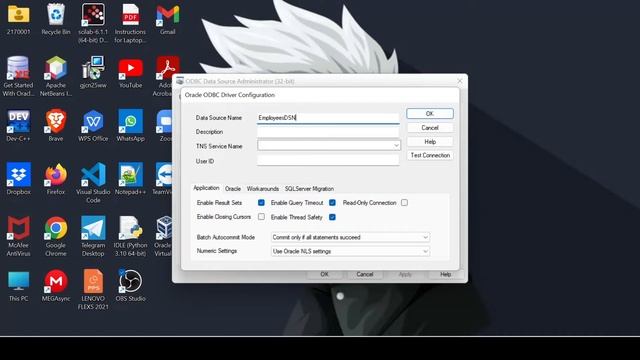This screenshot has height=360, width=640.
Task: Open the Firefox browser icon
Action: click(x=56, y=179)
